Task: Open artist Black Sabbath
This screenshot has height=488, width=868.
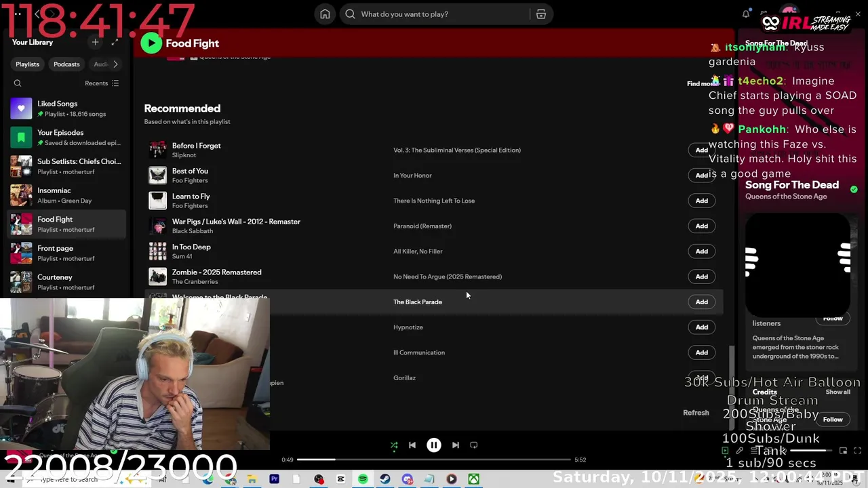Action: click(x=193, y=231)
